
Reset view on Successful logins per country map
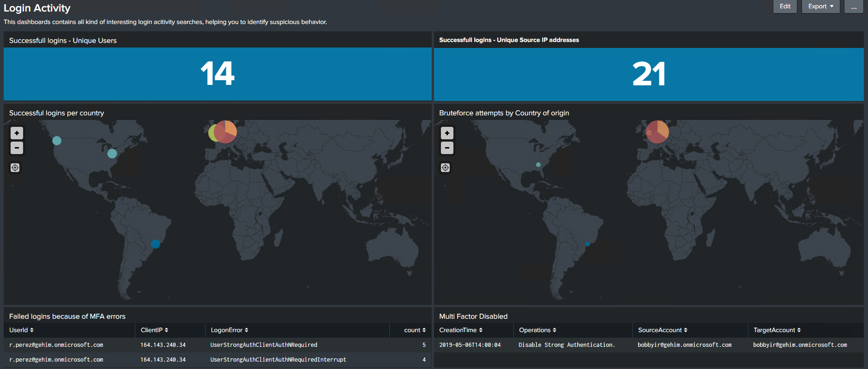point(15,168)
